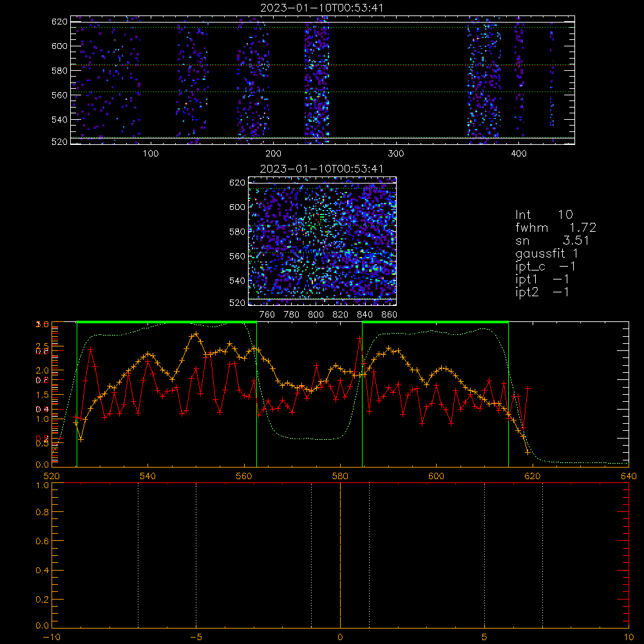The width and height of the screenshot is (644, 644).
Task: Click the 0.2 y-axis label on the bottom plot
Action: point(43,600)
